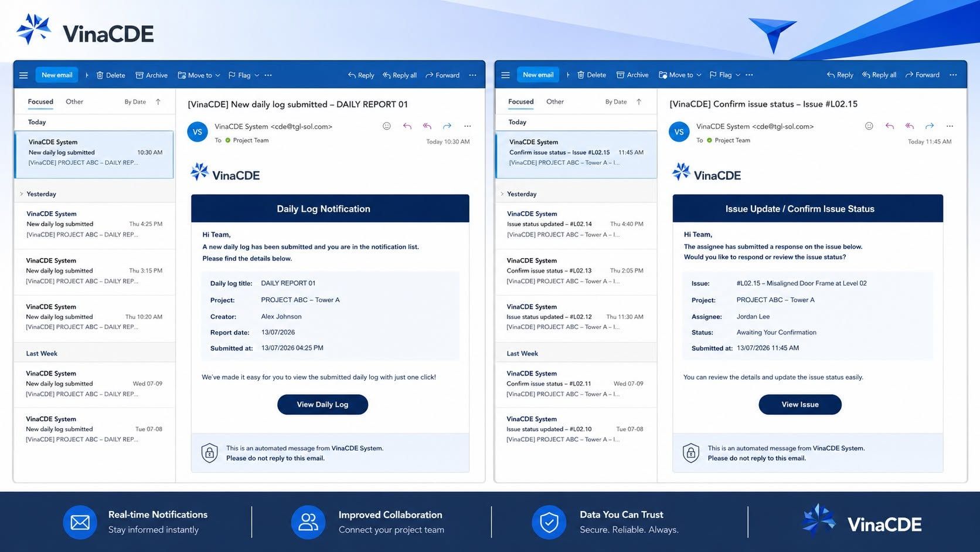
Task: Collapse the Yesterday group in left window
Action: (x=22, y=194)
